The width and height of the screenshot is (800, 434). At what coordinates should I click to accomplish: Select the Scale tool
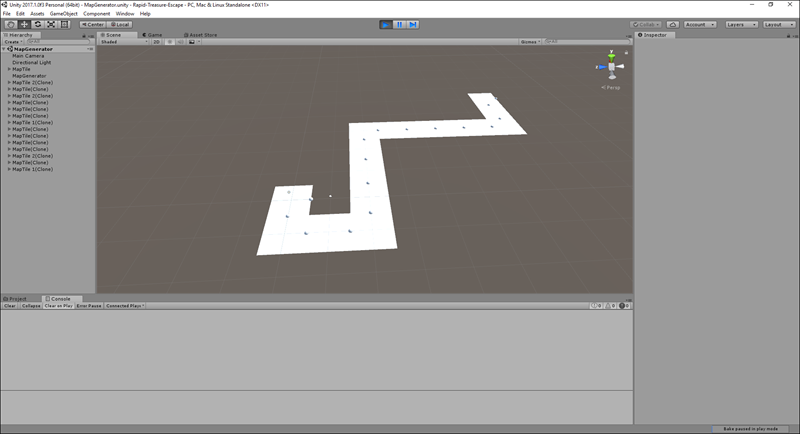(50, 24)
